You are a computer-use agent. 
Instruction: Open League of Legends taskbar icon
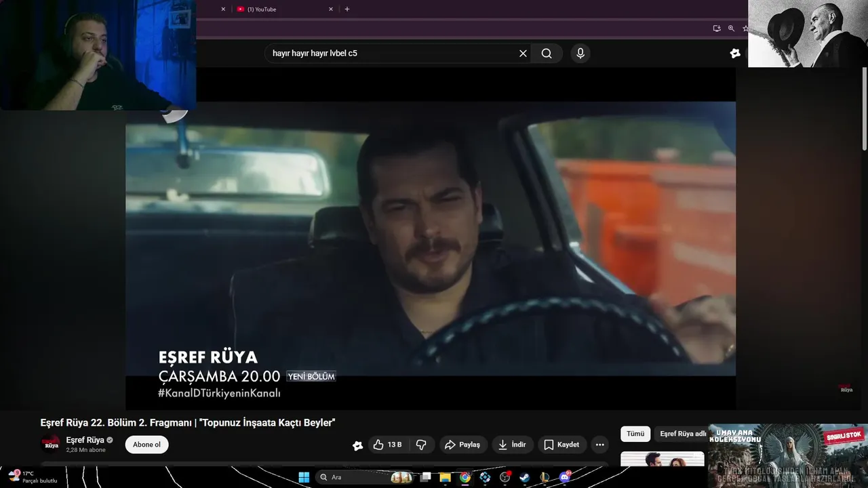click(x=545, y=477)
